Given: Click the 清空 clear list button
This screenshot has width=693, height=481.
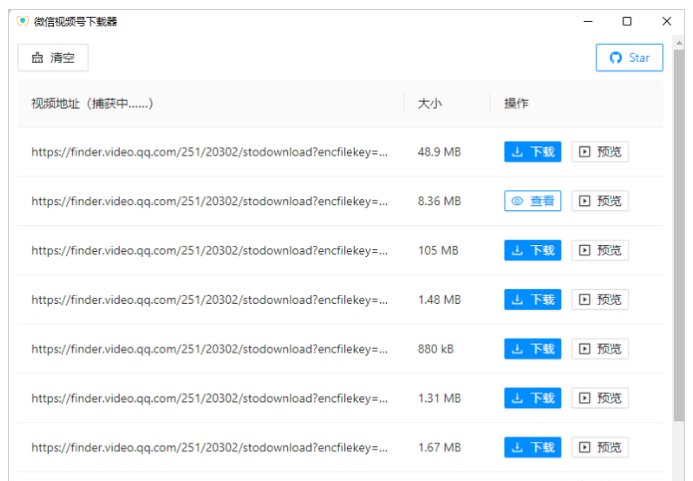Looking at the screenshot, I should pos(53,58).
